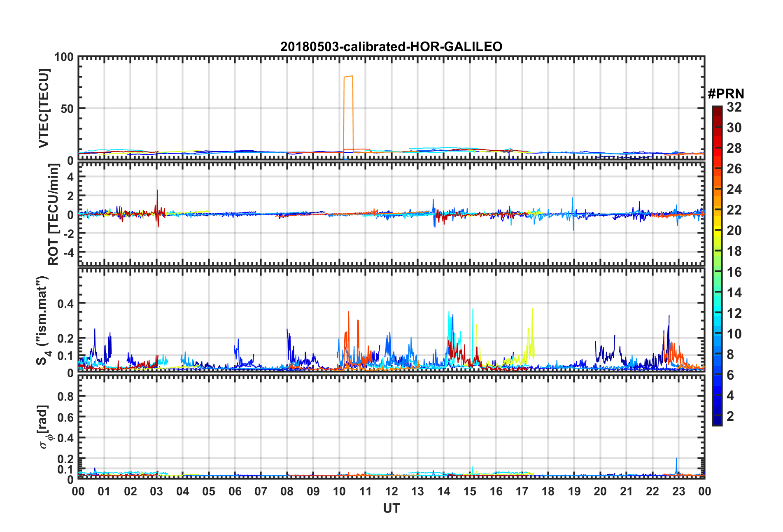Screen dimensions: 783x532
Task: Click x-axis hour label 17
Action: pos(522,491)
